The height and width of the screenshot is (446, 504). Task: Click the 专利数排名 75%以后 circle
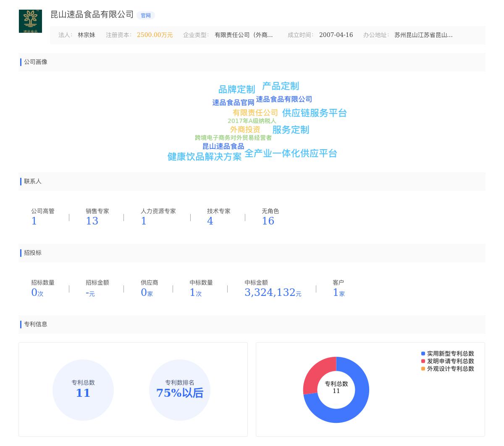(x=180, y=390)
